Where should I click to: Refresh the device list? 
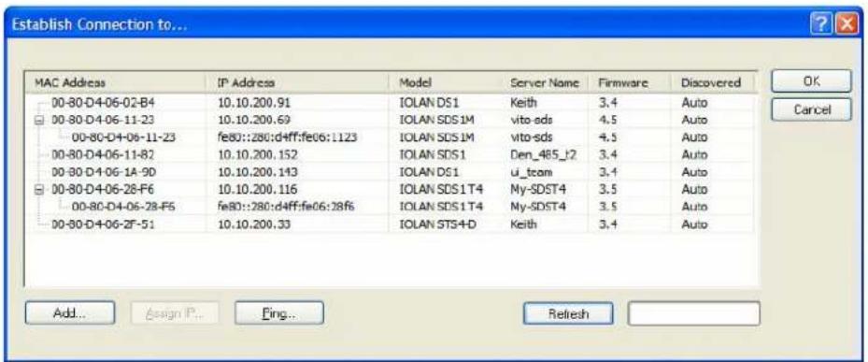(568, 313)
